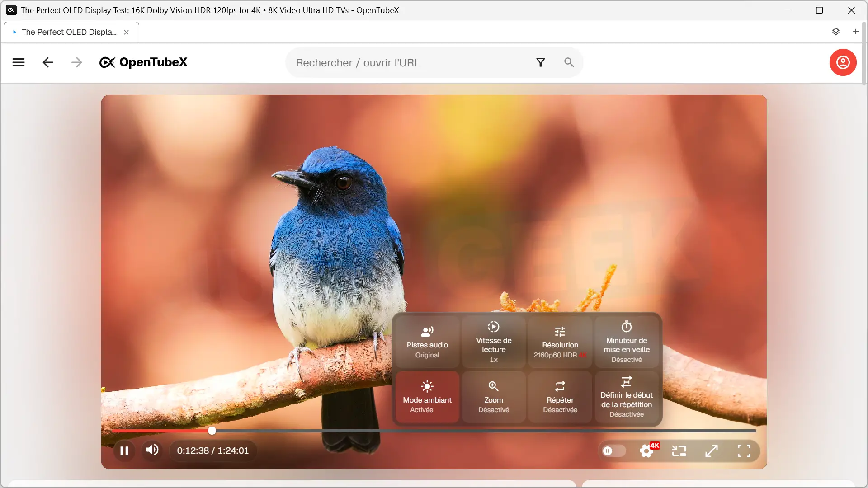Expand player with diagonal arrows icon
This screenshot has width=868, height=488.
(712, 450)
